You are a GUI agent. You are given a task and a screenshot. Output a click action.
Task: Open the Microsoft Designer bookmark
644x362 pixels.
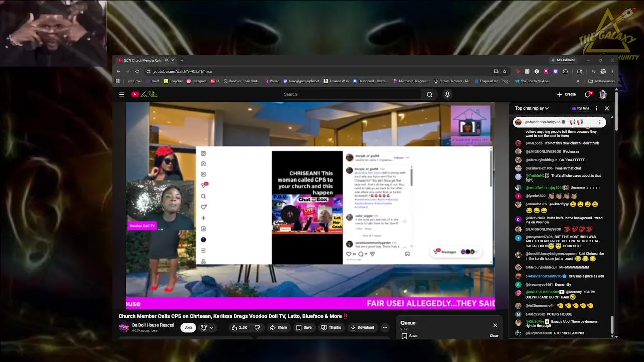click(x=411, y=81)
